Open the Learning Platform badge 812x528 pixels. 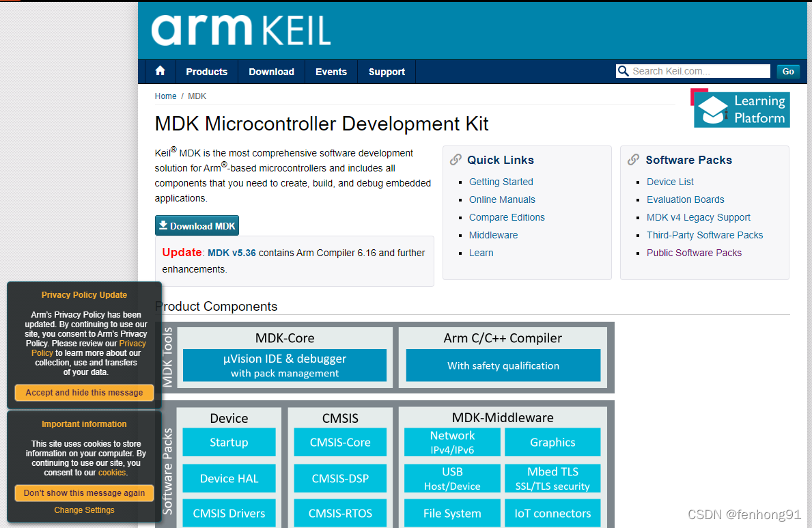point(741,108)
